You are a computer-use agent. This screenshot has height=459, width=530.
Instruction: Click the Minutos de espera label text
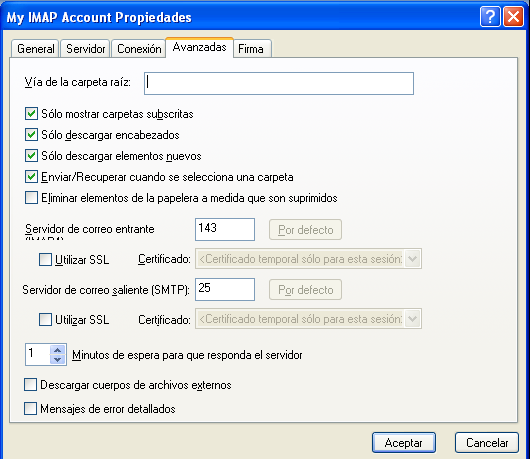point(187,355)
